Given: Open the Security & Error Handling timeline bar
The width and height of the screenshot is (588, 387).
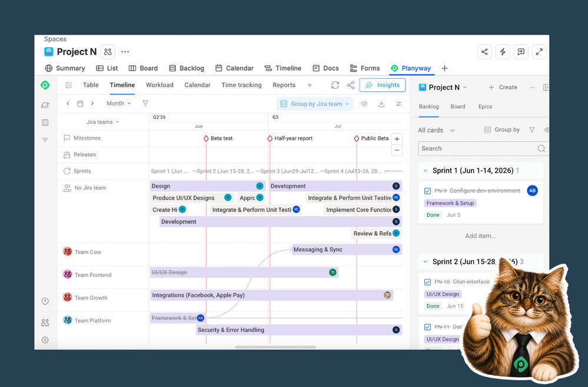Looking at the screenshot, I should tap(299, 330).
